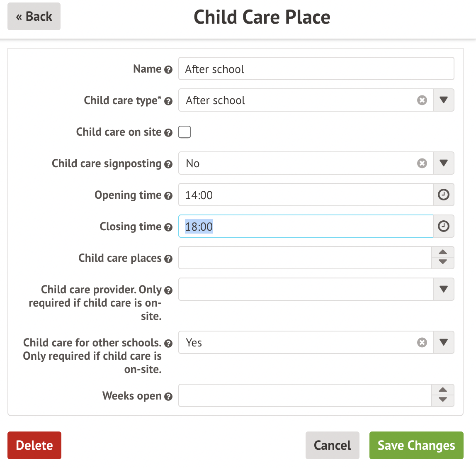Viewport: 476px width, 468px height.
Task: Open the Opening time clock picker
Action: click(443, 195)
